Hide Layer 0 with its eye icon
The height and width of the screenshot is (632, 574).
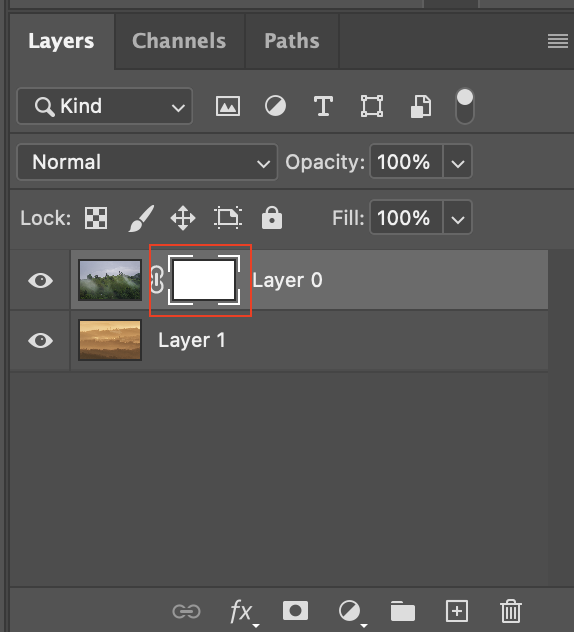(40, 280)
